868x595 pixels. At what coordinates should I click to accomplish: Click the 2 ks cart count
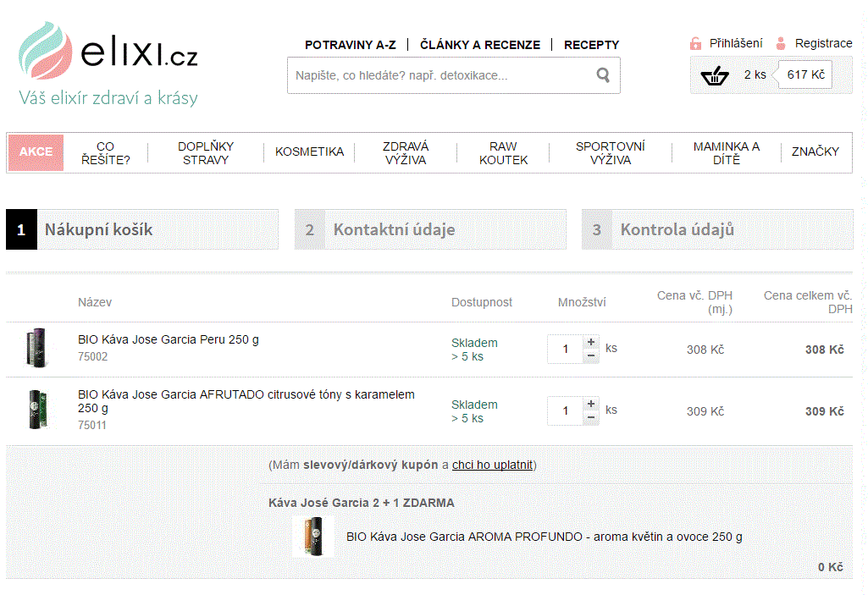(755, 74)
